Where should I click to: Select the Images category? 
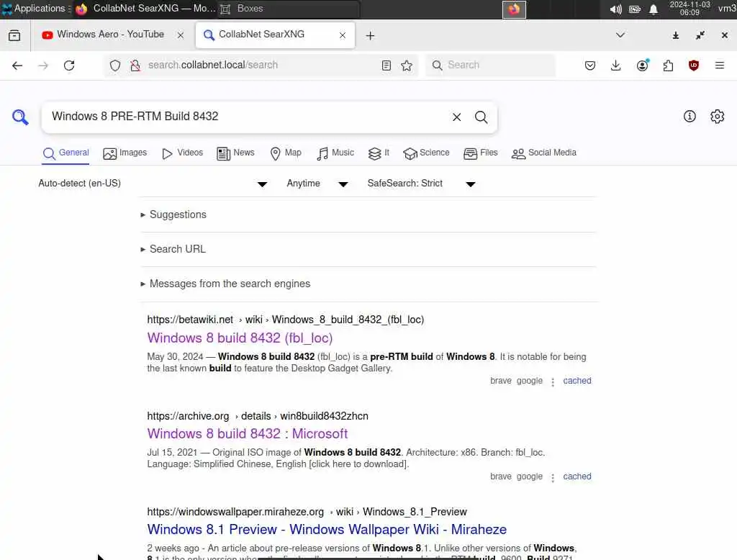[125, 153]
